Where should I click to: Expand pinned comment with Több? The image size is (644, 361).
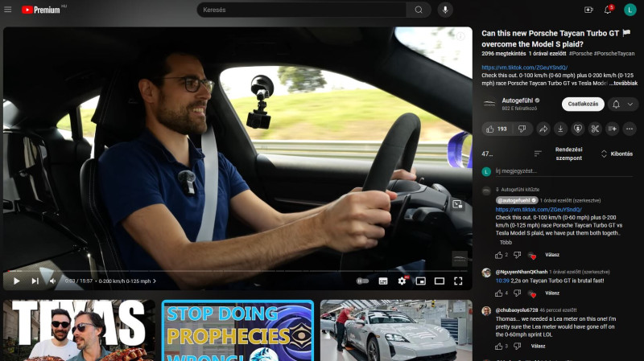(x=506, y=243)
